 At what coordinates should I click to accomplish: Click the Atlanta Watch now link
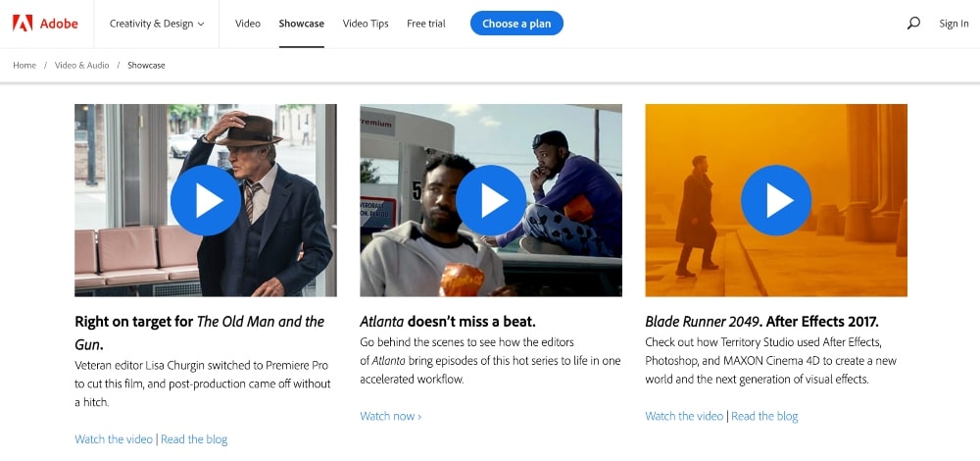(391, 416)
